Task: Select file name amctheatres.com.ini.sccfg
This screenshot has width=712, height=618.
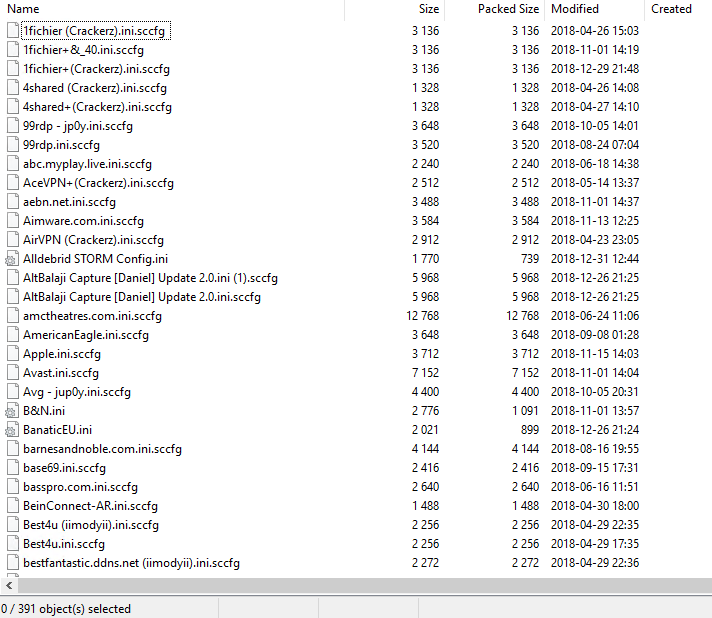Action: tap(92, 316)
